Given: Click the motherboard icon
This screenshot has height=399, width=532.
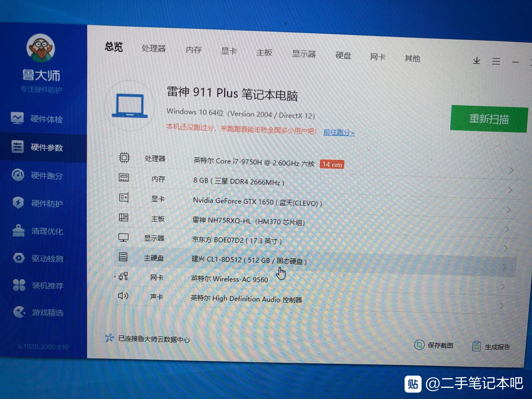Looking at the screenshot, I should [123, 218].
